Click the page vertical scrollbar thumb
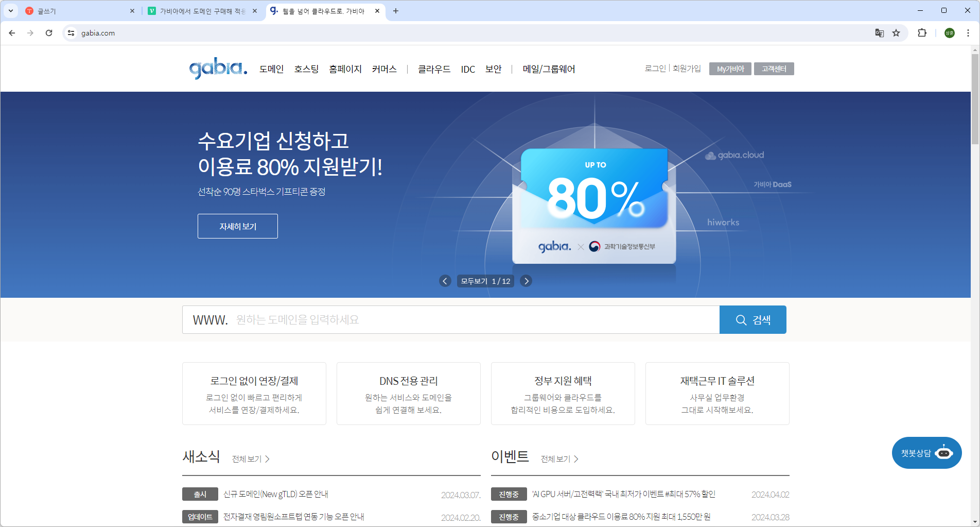The width and height of the screenshot is (980, 527). tap(975, 99)
